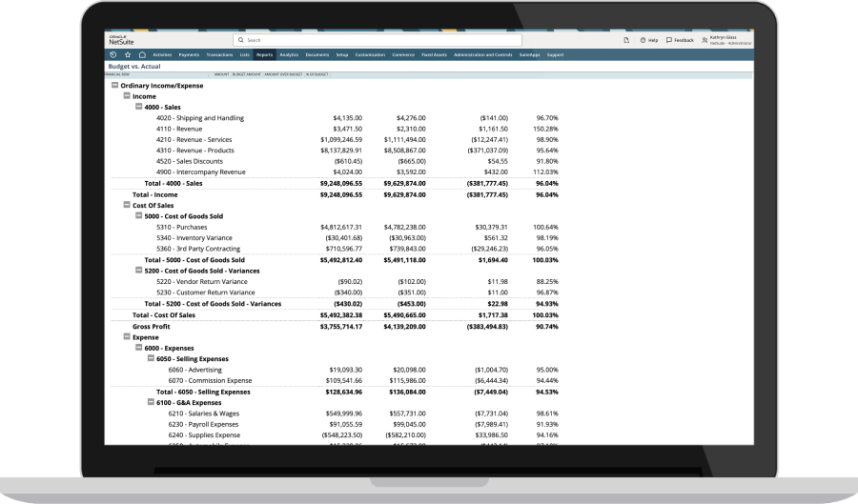Viewport: 858px width, 504px height.
Task: Collapse the 6050 - Selling Expenses group
Action: click(151, 358)
